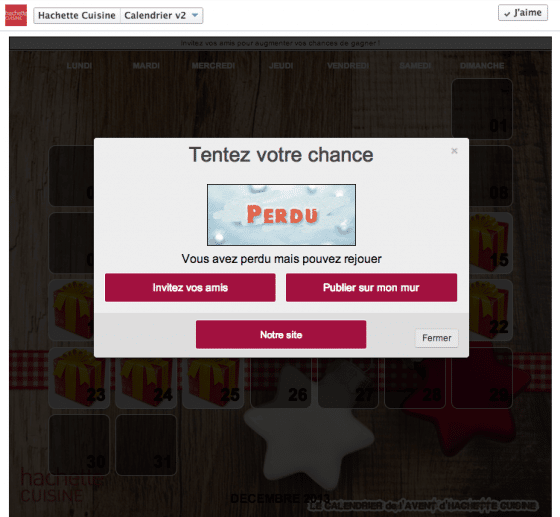Click the calendar cell for day 30
The image size is (560, 517).
[79, 445]
